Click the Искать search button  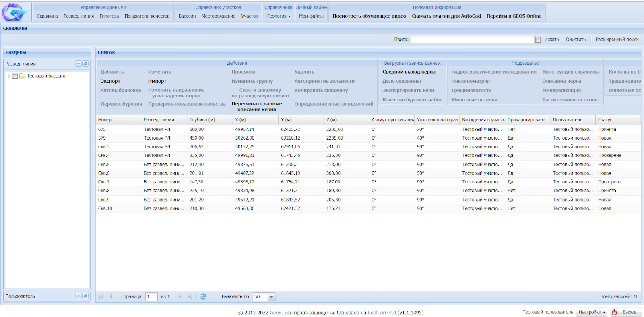point(551,39)
